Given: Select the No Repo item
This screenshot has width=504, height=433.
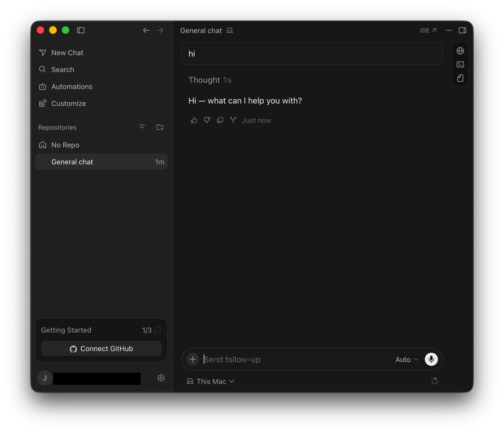Looking at the screenshot, I should coord(101,145).
